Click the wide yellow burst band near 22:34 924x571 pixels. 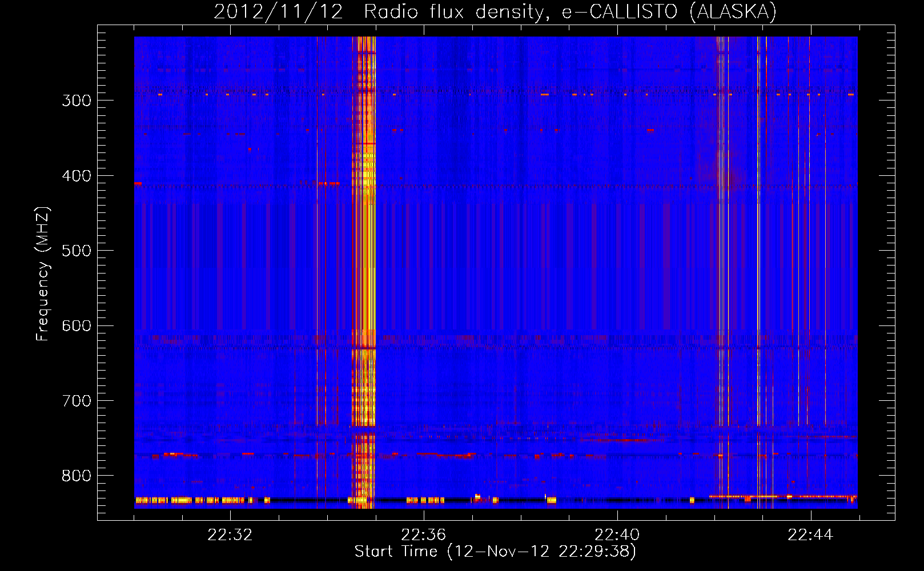(x=363, y=272)
